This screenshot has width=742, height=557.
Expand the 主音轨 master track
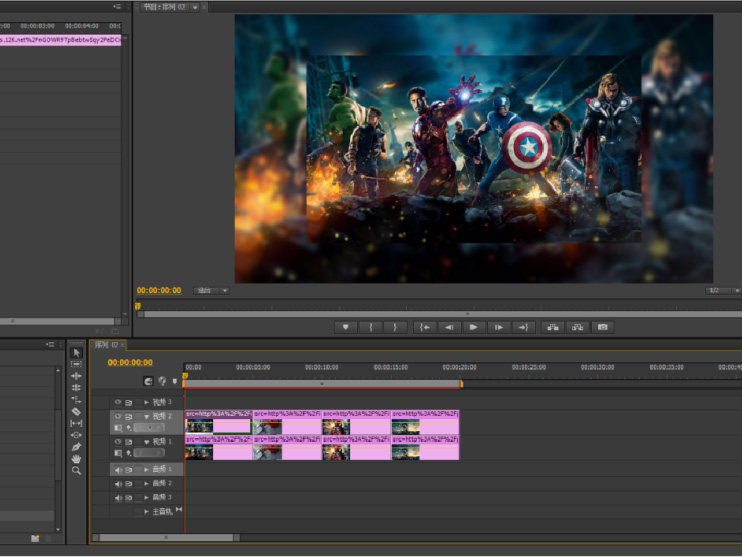[x=147, y=512]
